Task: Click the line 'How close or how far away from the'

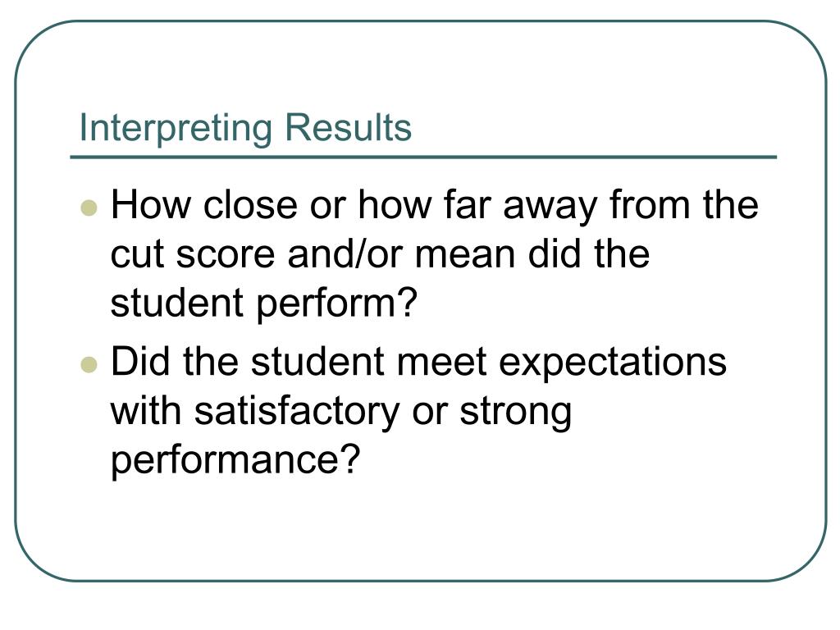Action: (x=435, y=207)
